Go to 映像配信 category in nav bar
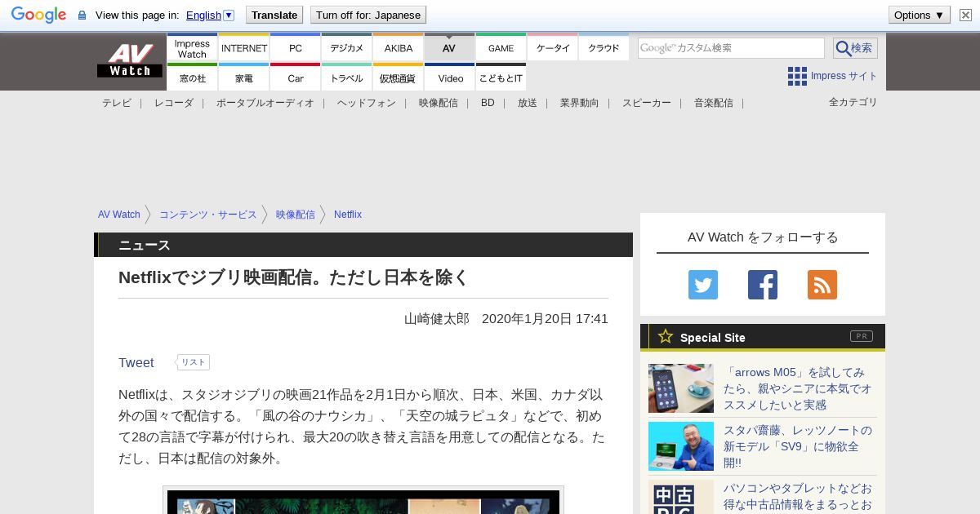This screenshot has width=980, height=514. tap(439, 103)
